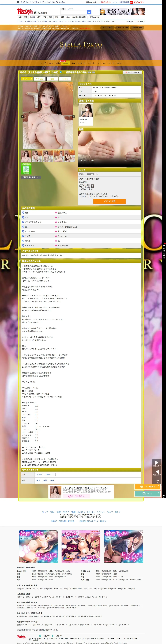166x644 pixels.
Task: Switch to the 動画 tab under the name
Action: click(x=52, y=78)
